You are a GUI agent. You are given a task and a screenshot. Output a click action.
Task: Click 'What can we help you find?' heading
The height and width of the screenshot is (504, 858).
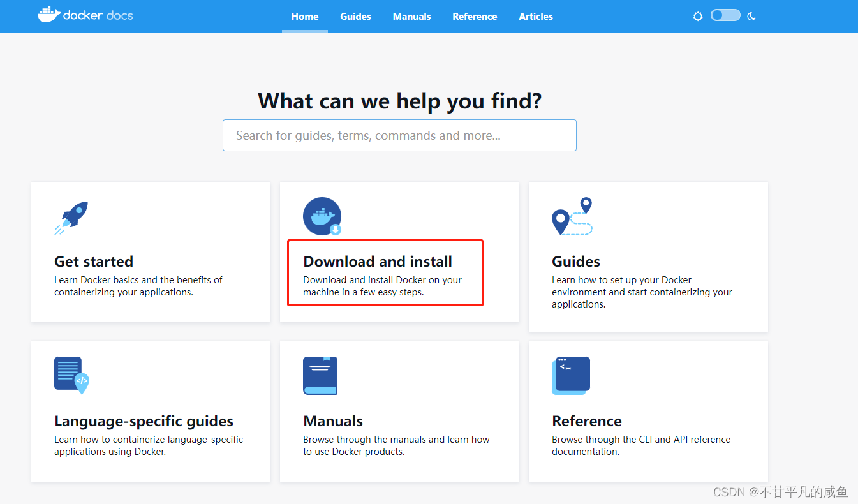pyautogui.click(x=399, y=101)
